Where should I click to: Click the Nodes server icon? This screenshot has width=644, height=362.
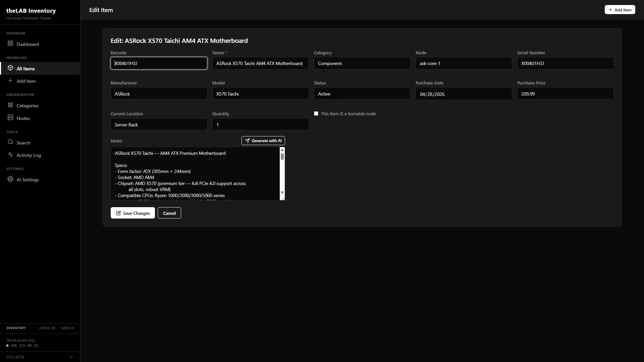10,118
